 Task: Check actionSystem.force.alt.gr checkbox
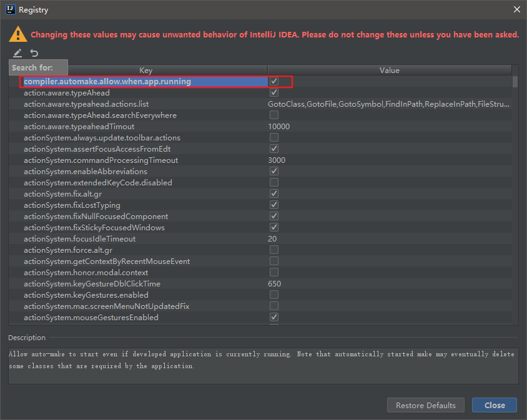click(274, 250)
